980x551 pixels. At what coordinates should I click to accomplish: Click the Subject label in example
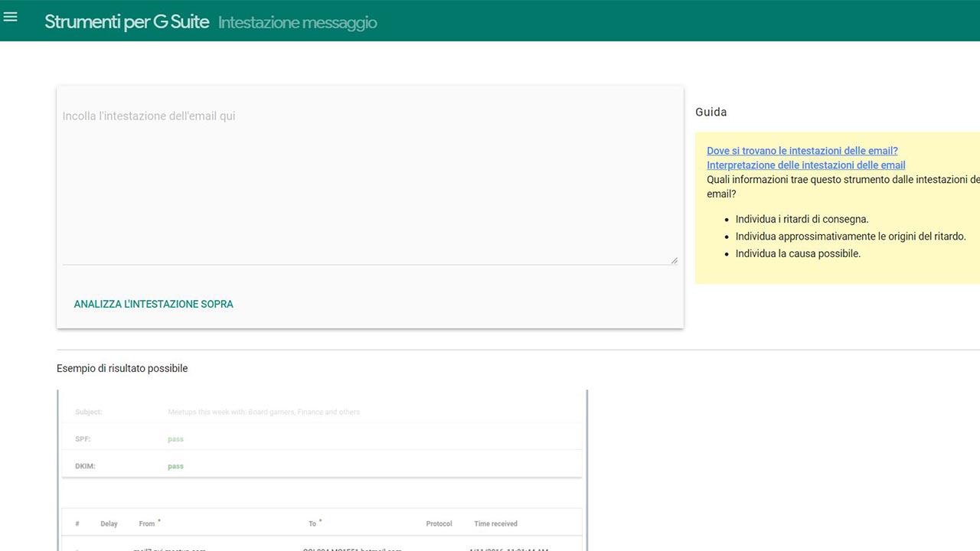[88, 412]
